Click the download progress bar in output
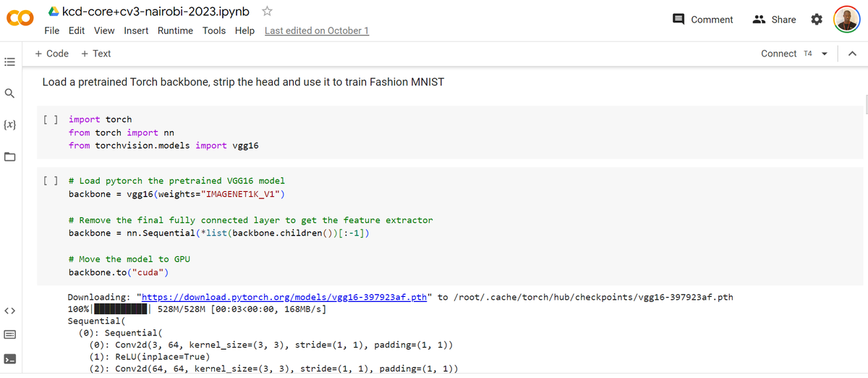 pos(122,309)
